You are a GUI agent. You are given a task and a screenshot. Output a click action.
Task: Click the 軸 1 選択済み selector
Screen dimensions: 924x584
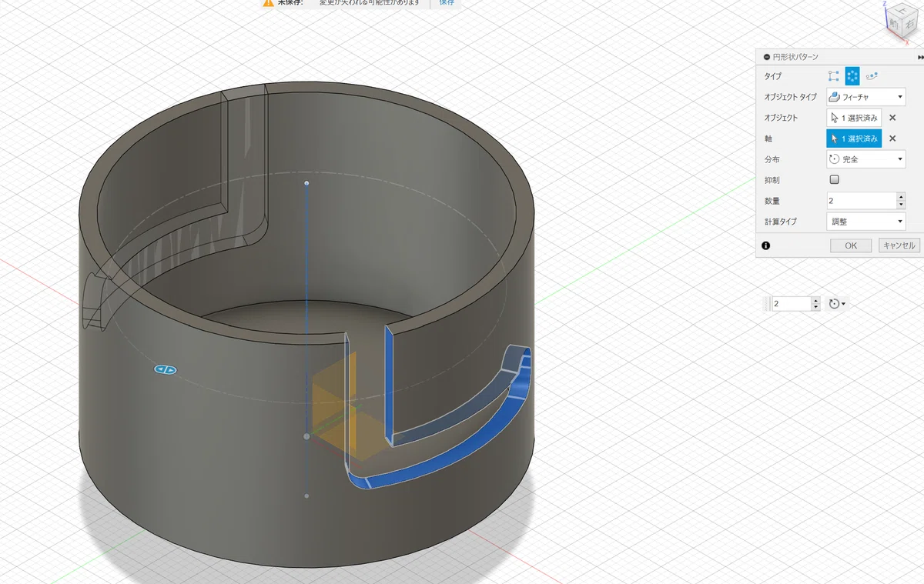pyautogui.click(x=854, y=138)
